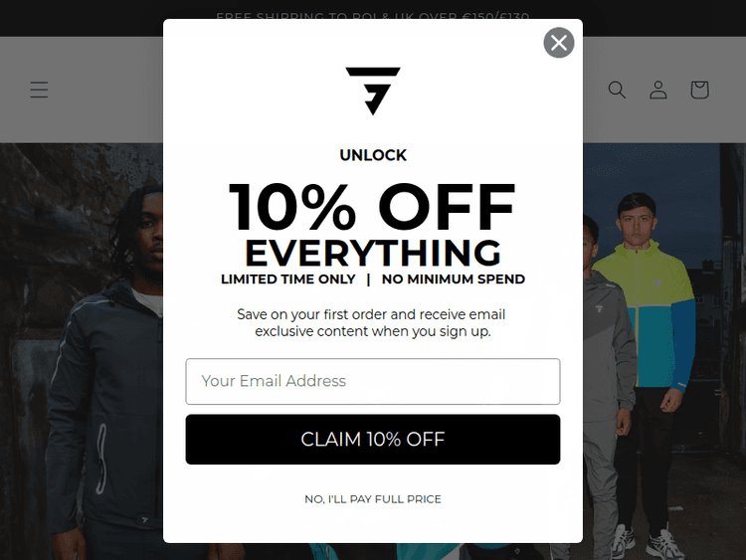Click the NO MINIMUM SPEND label
Viewport: 746px width, 560px height.
[x=454, y=280]
